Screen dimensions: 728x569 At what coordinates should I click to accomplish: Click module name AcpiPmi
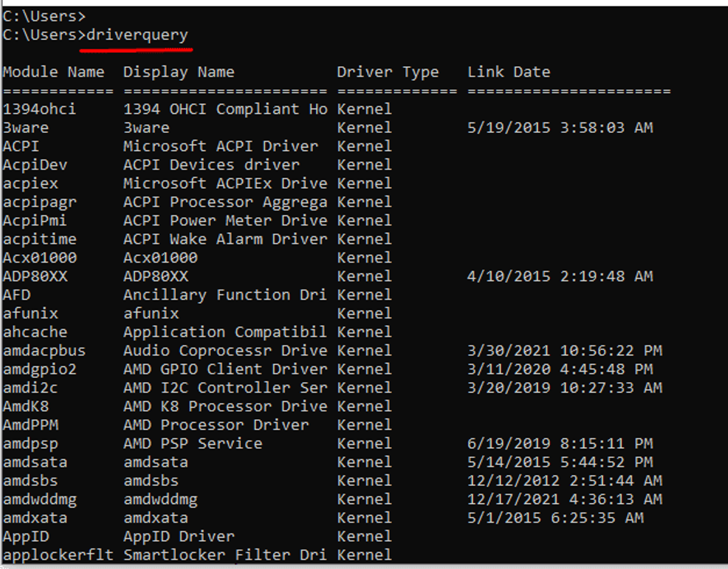(x=35, y=221)
